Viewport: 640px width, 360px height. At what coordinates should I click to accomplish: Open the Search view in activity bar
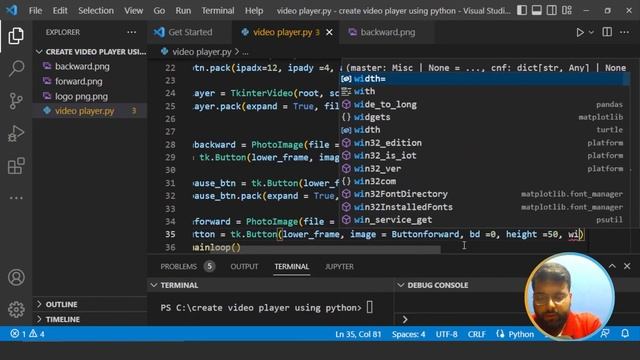click(x=16, y=68)
